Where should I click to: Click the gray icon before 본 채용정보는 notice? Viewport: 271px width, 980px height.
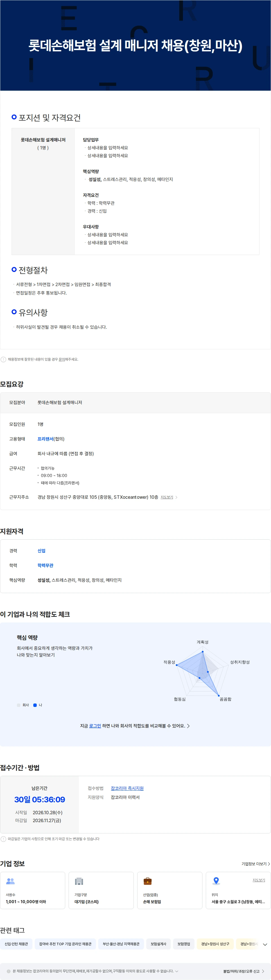click(x=9, y=971)
